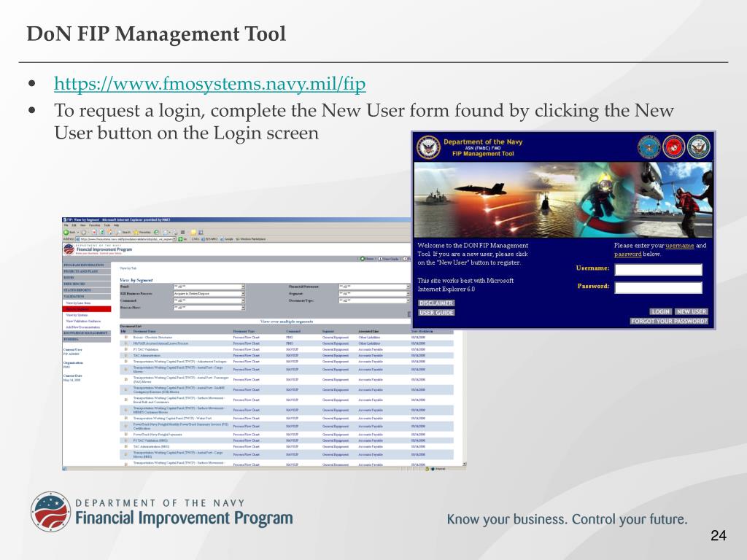Screen dimensions: 747x560
Task: Open the Fund dropdown
Action: click(x=209, y=287)
